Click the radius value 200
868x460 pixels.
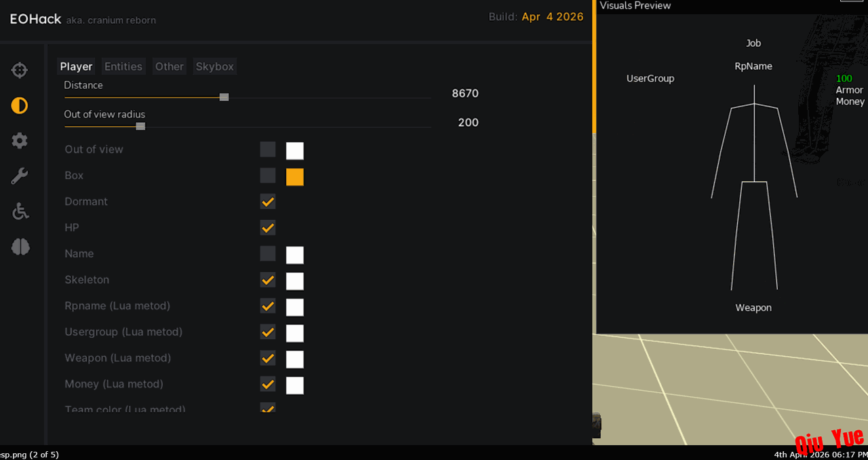coord(468,123)
